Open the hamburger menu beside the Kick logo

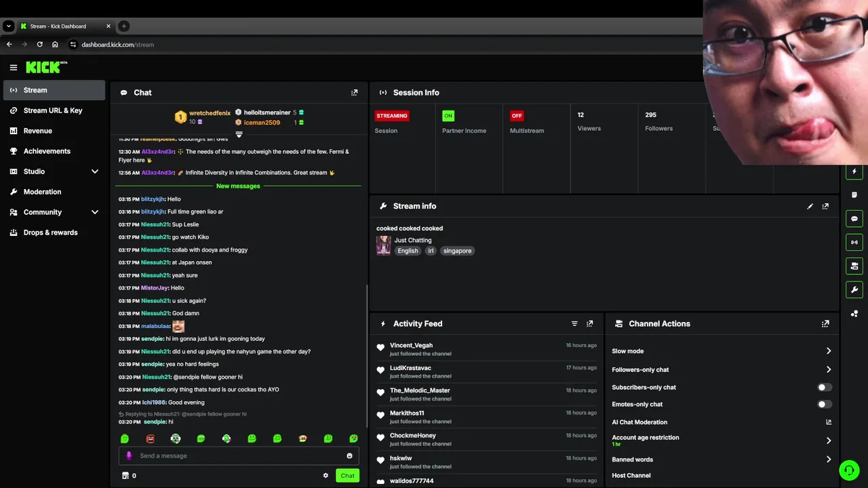pyautogui.click(x=14, y=68)
